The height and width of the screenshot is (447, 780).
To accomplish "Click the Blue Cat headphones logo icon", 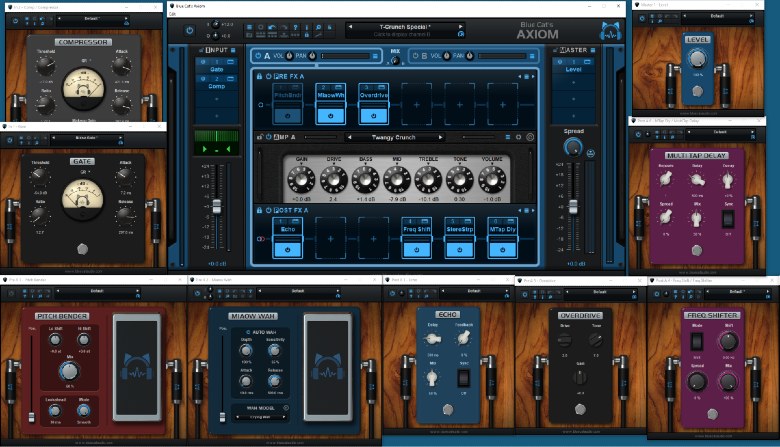I will coord(609,31).
